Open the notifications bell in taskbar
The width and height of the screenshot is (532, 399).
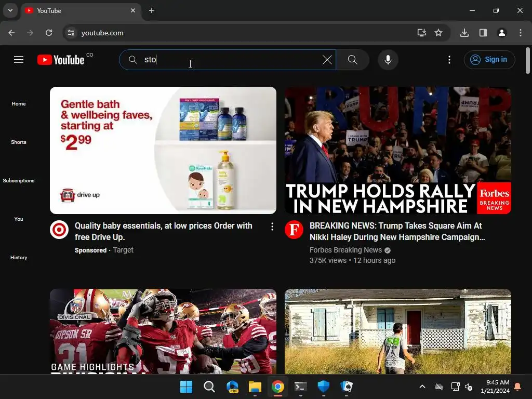[x=518, y=387]
